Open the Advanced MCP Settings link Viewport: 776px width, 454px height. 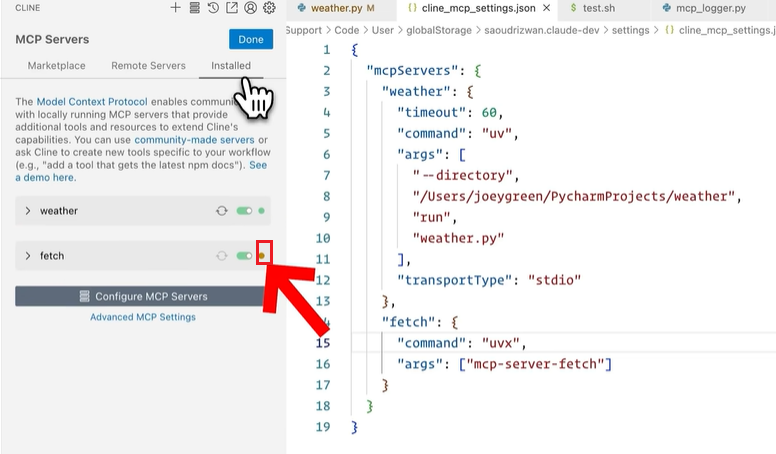[143, 317]
